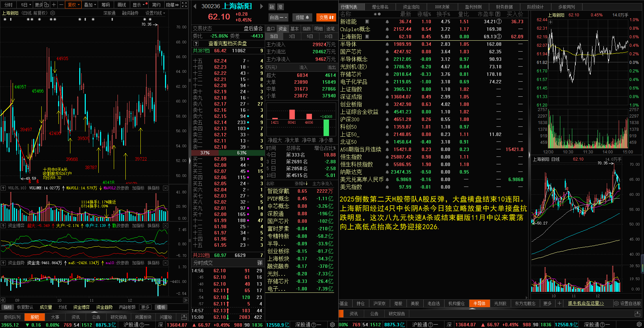This screenshot has height=328, width=644.
Task: Click the green 净小单 -14068 bar
Action: coord(326,127)
